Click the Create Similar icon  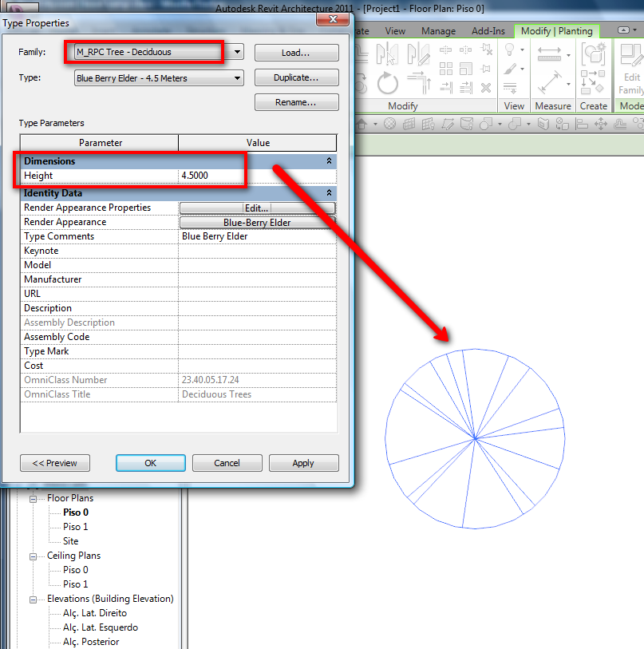(593, 82)
